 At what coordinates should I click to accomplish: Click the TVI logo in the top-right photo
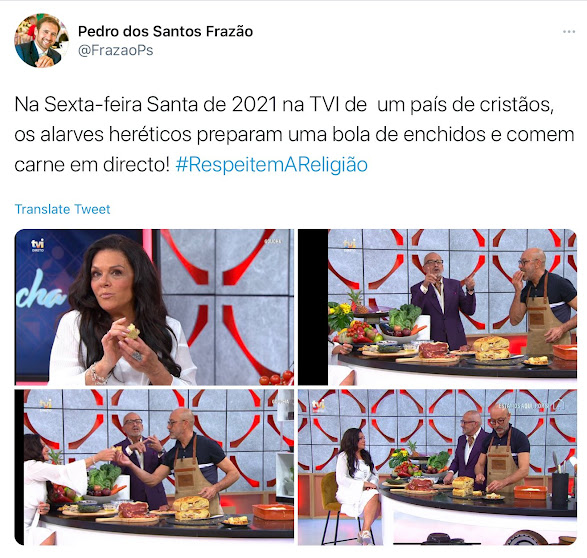(350, 244)
